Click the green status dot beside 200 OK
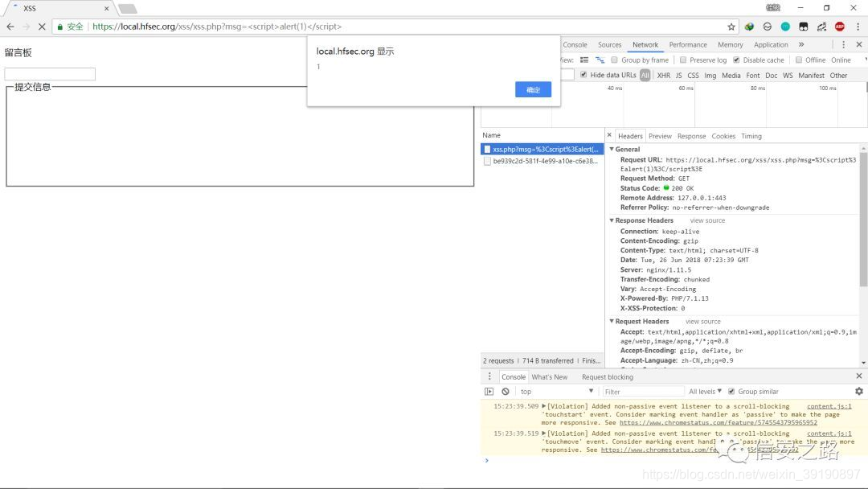This screenshot has width=868, height=489. [666, 187]
